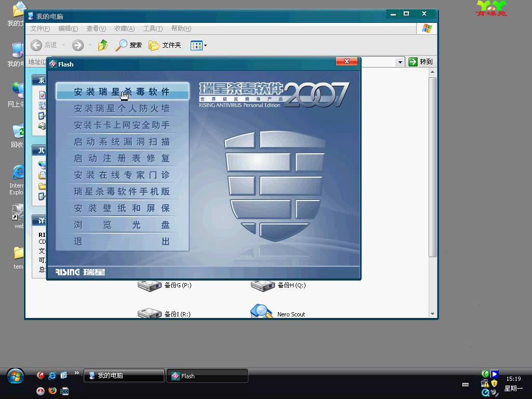Click the 我的电脑 window title bar icon
Image resolution: width=532 pixels, height=399 pixels.
point(31,16)
